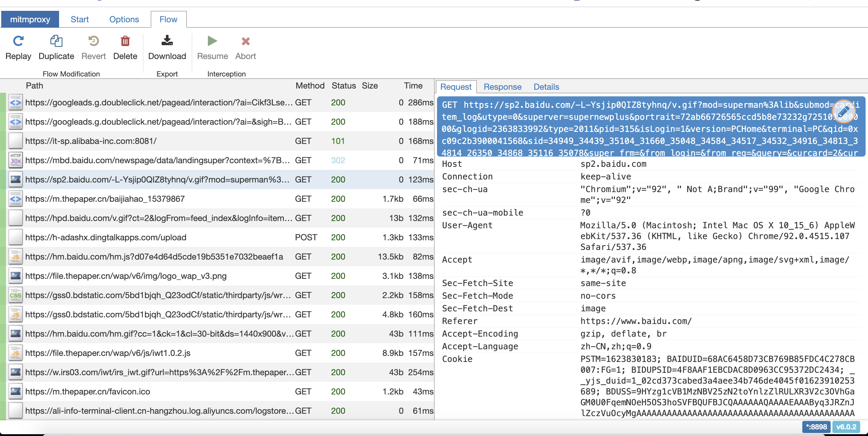Sort flows by Time column header
The width and height of the screenshot is (868, 436).
tap(413, 86)
